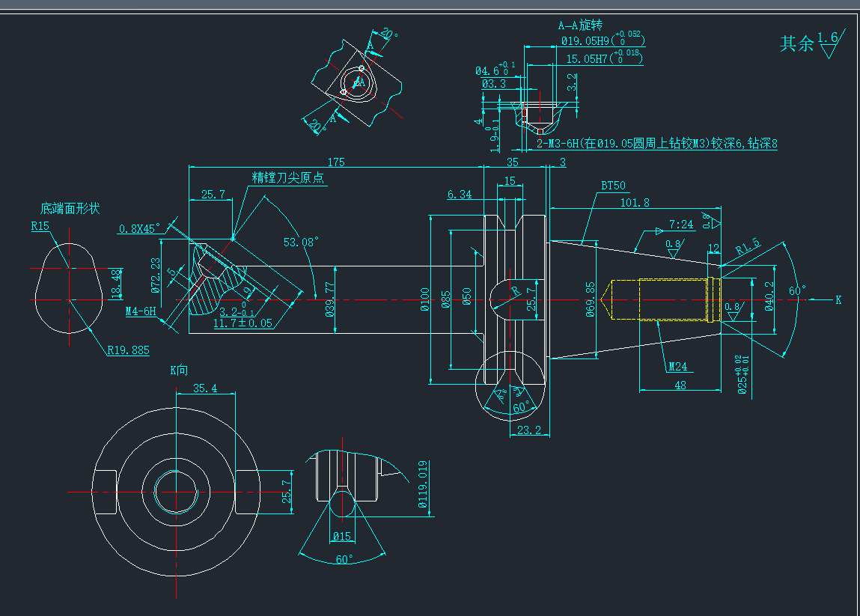Select the R19.885 radius label
Image resolution: width=860 pixels, height=616 pixels.
coord(127,349)
